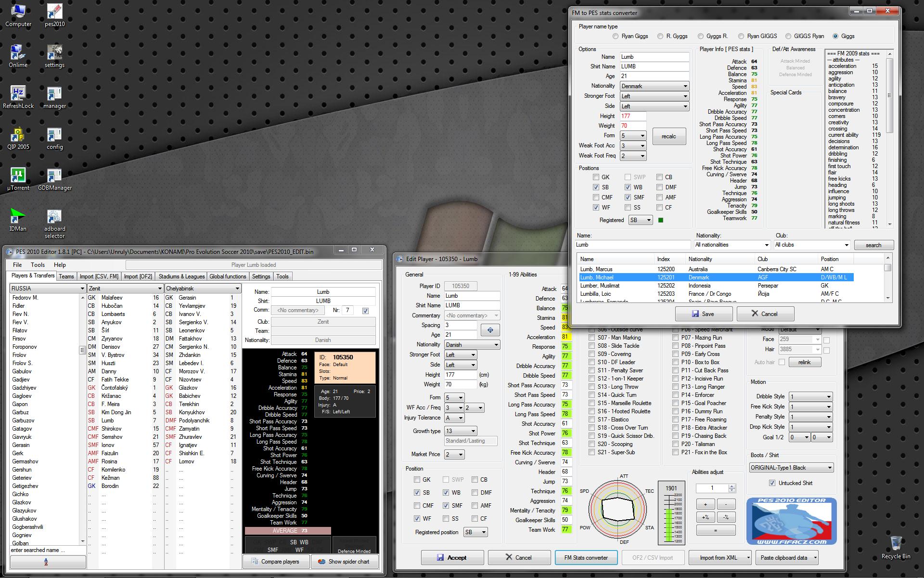
Task: Toggle the Untucked Shirt checkbox
Action: (772, 483)
